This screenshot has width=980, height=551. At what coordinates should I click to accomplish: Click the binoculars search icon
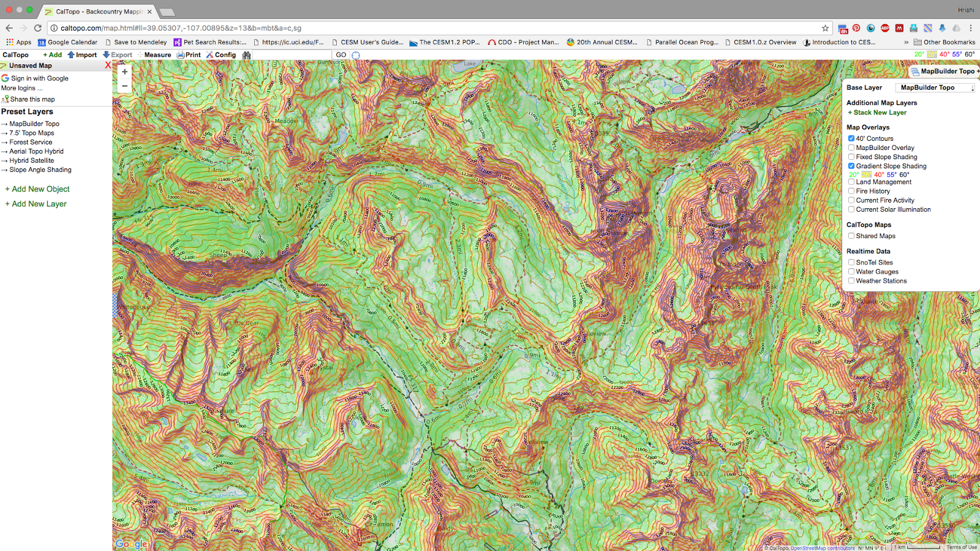click(x=246, y=55)
